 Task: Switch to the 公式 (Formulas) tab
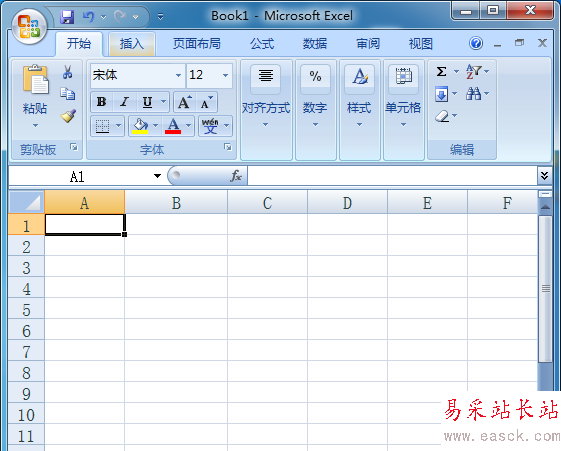(x=262, y=44)
